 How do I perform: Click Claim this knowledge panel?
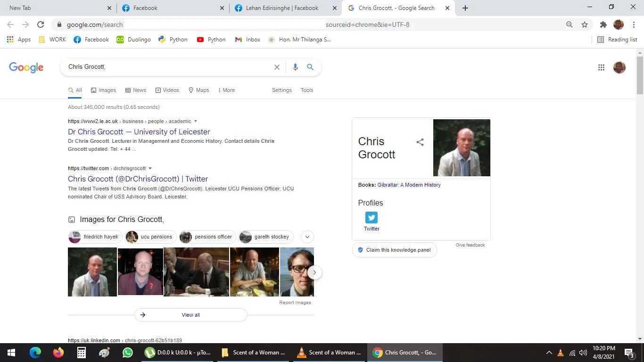point(395,250)
